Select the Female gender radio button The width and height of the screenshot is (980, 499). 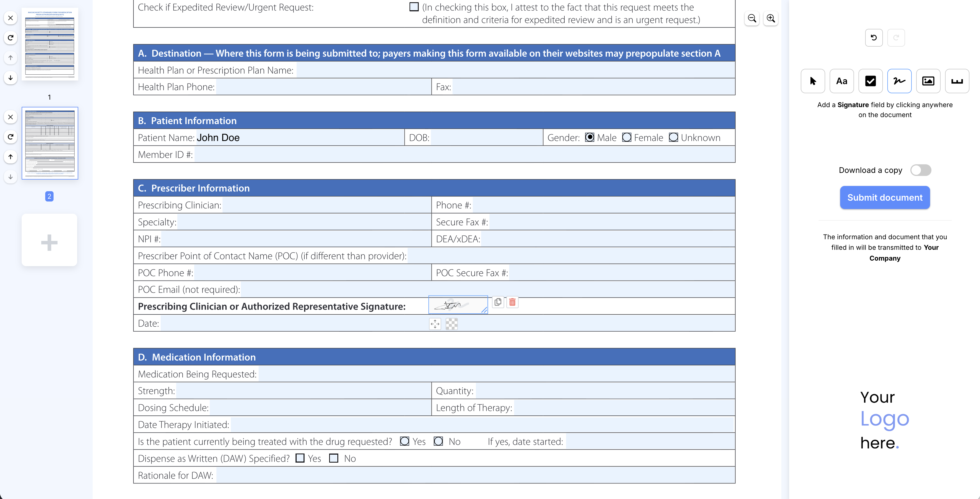[x=627, y=137]
